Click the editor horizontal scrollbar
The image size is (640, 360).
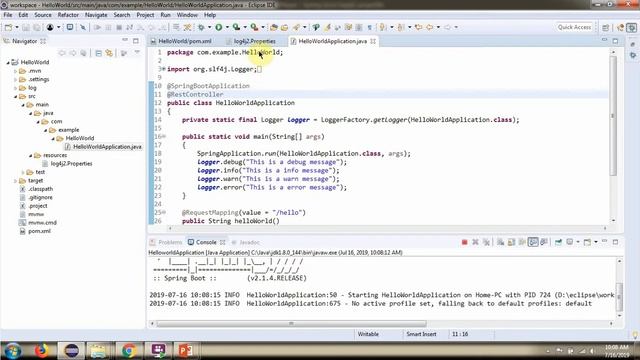(x=387, y=229)
